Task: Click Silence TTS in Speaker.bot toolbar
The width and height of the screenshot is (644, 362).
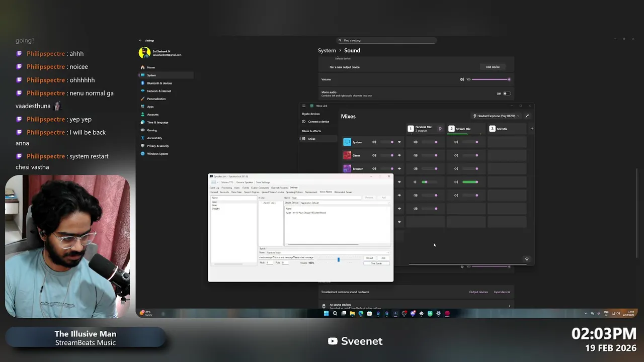Action: [227, 182]
